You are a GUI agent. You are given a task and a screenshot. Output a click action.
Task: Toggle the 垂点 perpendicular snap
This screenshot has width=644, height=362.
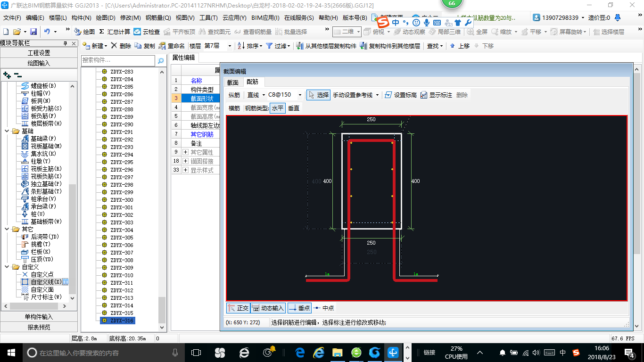(299, 308)
